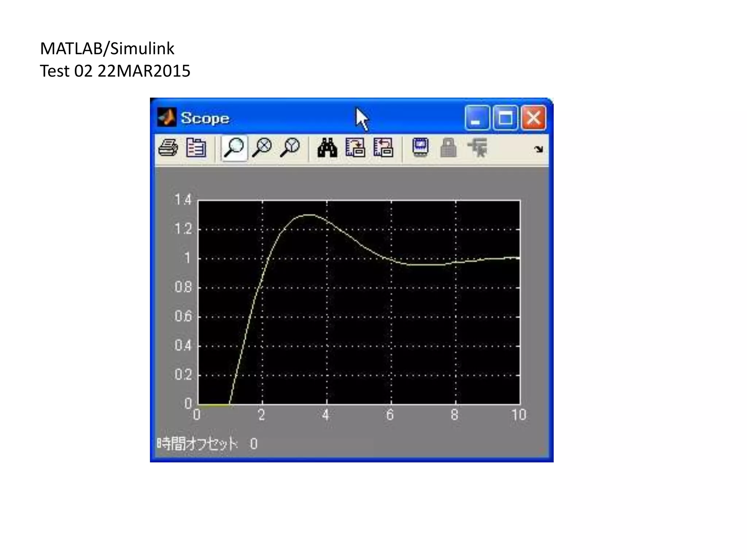Click the y-axis label 0.2
Image resolution: width=747 pixels, height=560 pixels.
[183, 374]
